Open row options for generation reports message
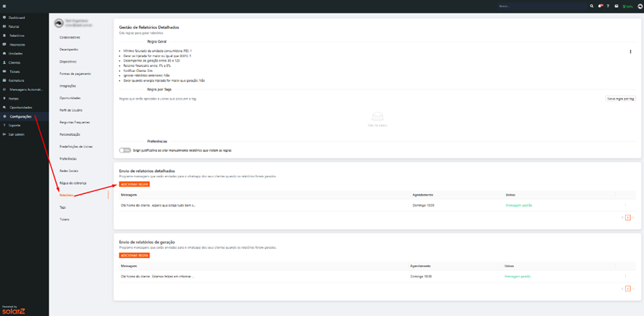644x316 pixels. pos(625,277)
